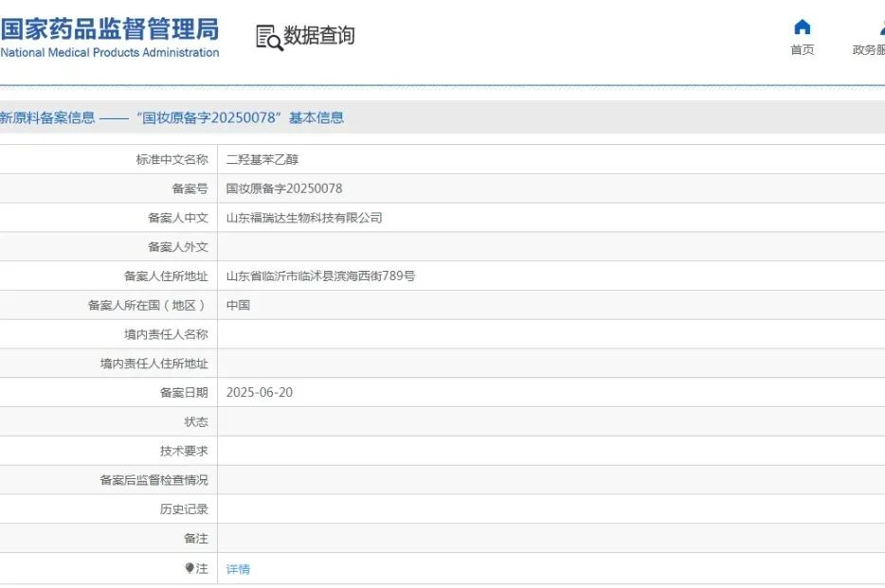Click the 备案日期 value 2025-06-20

tap(259, 393)
